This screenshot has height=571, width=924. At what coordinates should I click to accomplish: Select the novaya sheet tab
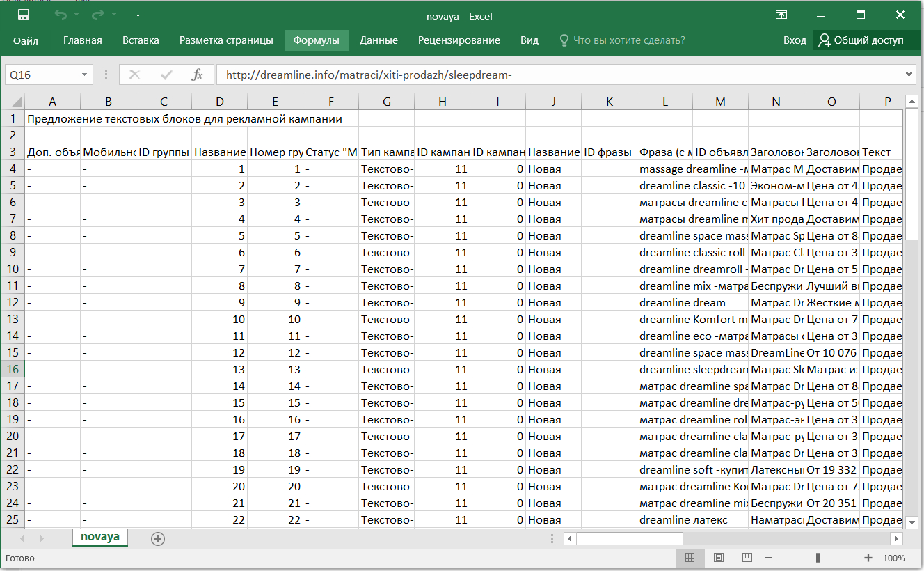pos(99,537)
